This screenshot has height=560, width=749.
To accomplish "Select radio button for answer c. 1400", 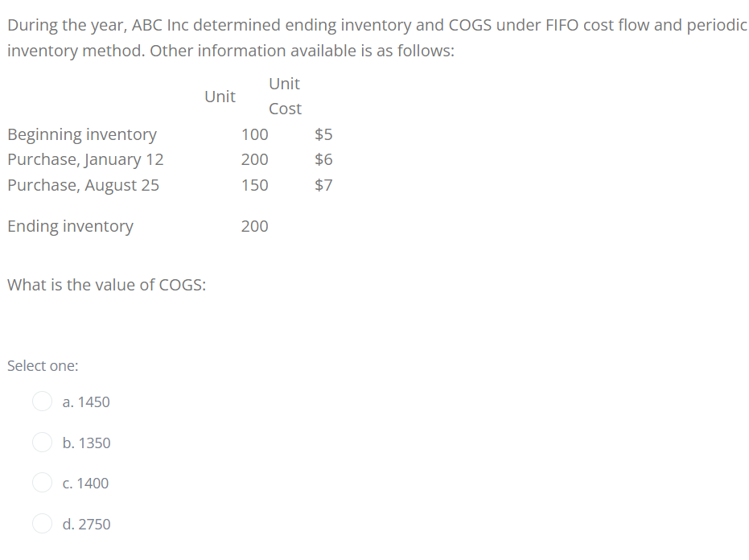I will (41, 482).
